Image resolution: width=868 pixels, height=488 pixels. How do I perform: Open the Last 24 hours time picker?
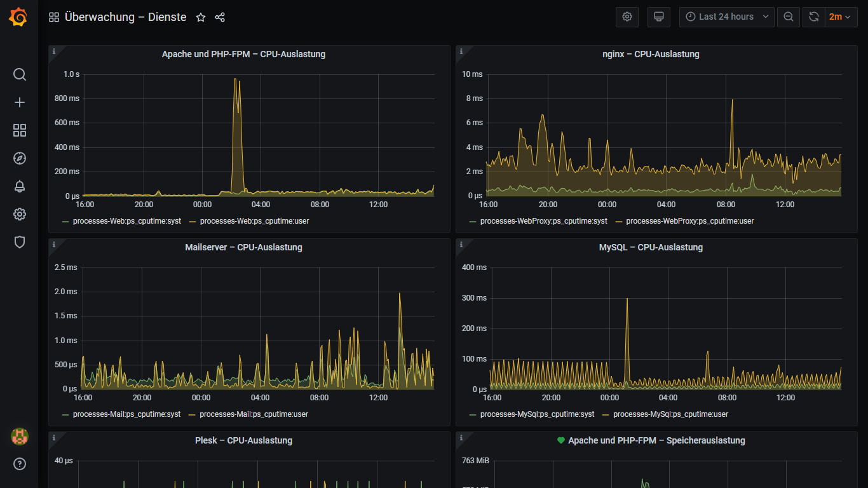coord(727,17)
